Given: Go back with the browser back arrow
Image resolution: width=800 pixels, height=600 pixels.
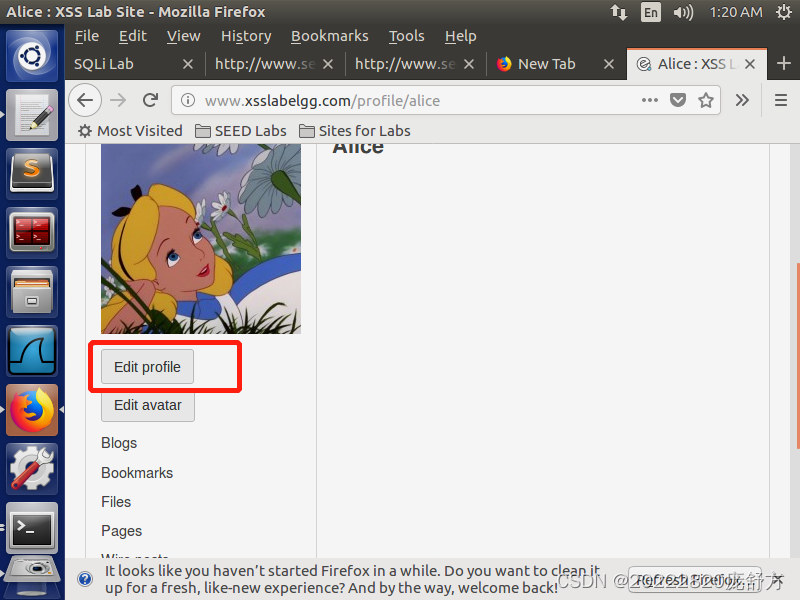Looking at the screenshot, I should pyautogui.click(x=85, y=100).
